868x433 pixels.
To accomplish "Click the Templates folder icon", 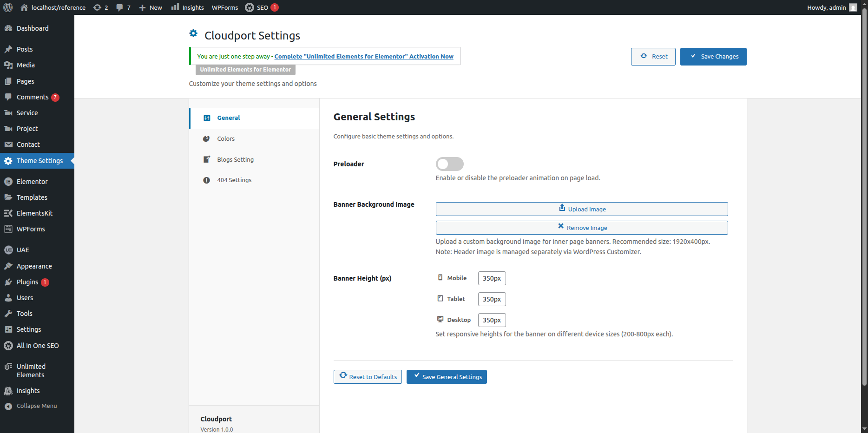I will click(x=8, y=197).
